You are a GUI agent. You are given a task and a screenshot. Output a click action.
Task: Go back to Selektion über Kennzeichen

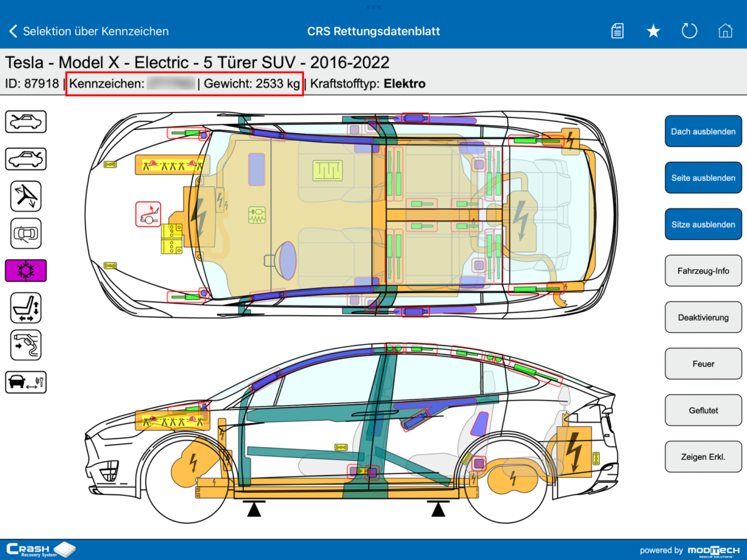tap(88, 31)
